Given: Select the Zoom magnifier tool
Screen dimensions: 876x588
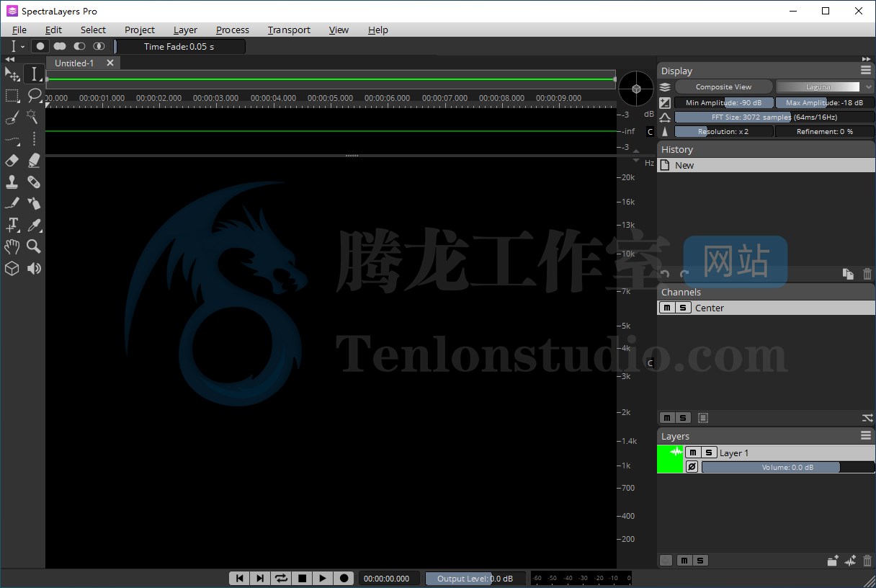Looking at the screenshot, I should click(34, 246).
